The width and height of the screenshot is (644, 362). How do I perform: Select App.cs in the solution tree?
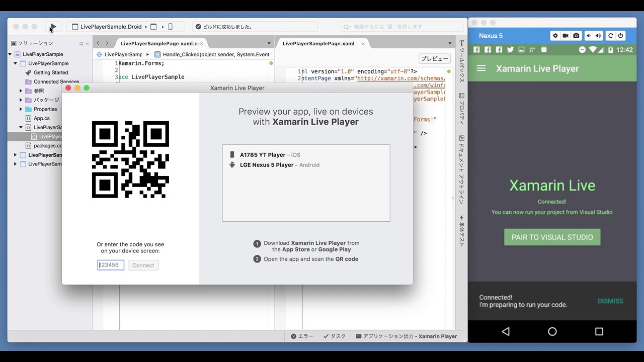point(42,119)
